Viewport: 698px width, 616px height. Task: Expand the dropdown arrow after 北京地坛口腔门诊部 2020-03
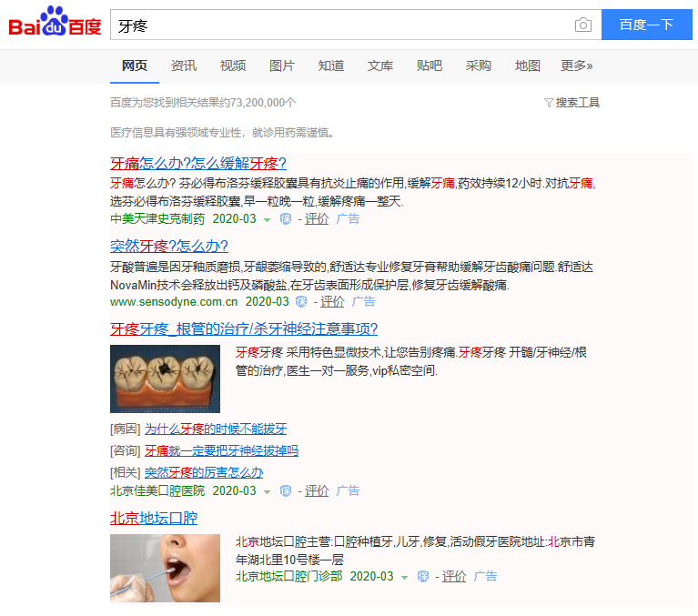click(405, 577)
